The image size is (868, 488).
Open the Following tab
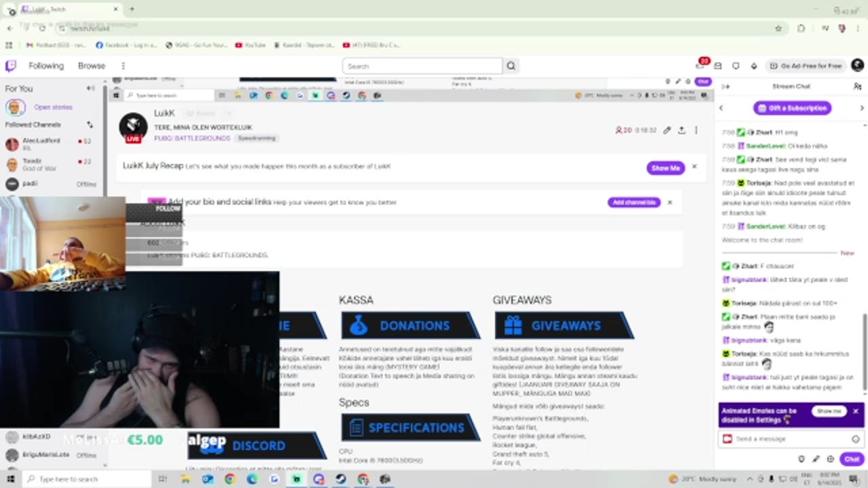click(x=46, y=66)
